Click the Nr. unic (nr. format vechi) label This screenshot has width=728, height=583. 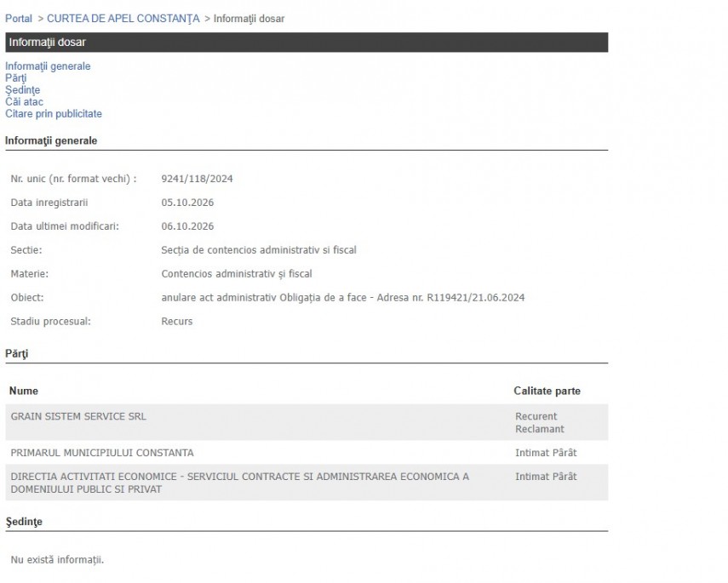point(73,179)
